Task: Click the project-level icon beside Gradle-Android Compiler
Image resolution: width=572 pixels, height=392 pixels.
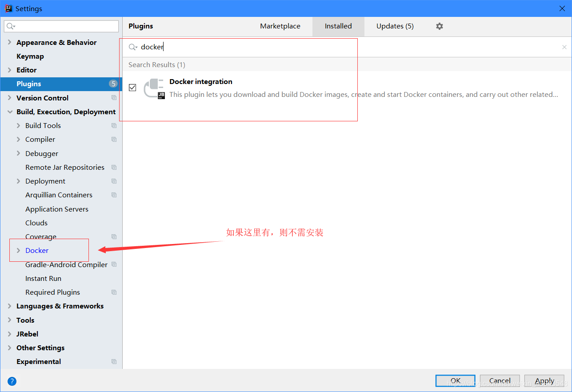Action: pos(114,264)
